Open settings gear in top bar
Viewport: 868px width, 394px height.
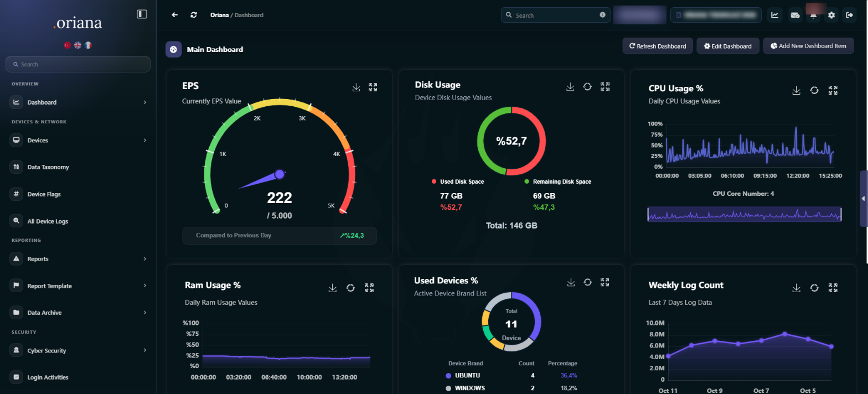831,15
